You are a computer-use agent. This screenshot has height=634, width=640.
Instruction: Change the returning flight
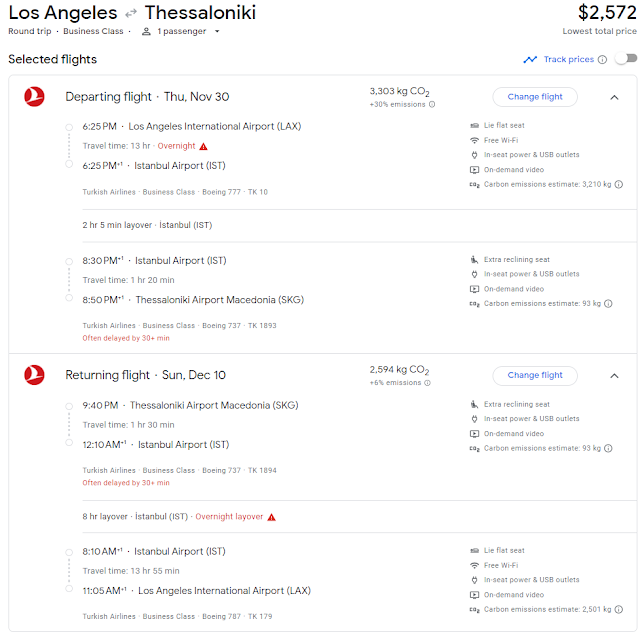pos(535,375)
